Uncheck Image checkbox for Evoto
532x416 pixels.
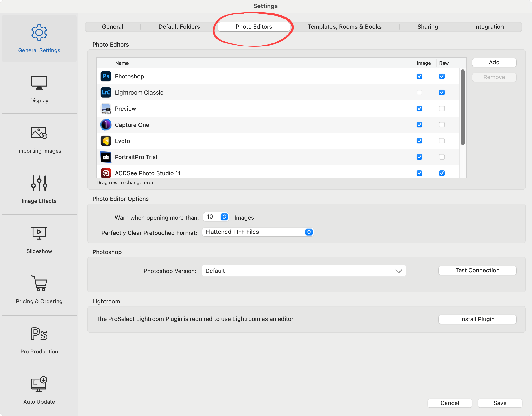point(419,141)
